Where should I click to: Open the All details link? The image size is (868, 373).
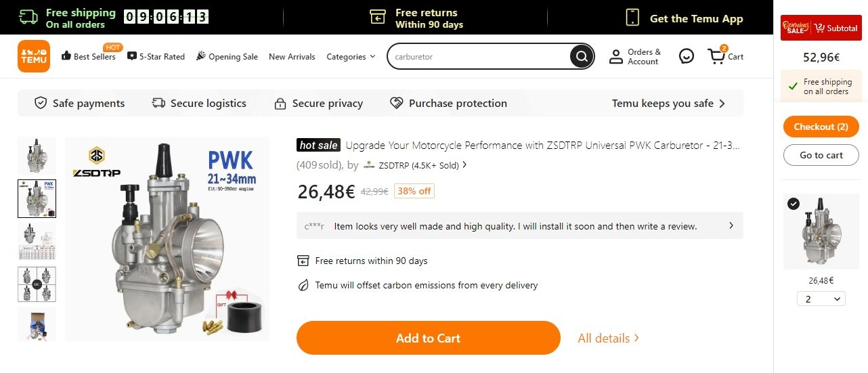click(608, 338)
